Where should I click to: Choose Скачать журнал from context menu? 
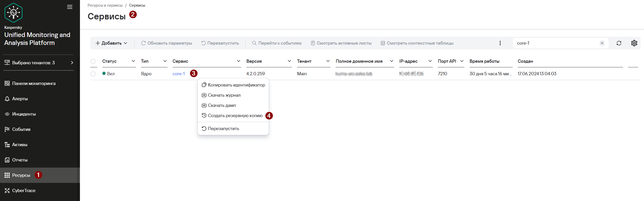[x=233, y=95]
